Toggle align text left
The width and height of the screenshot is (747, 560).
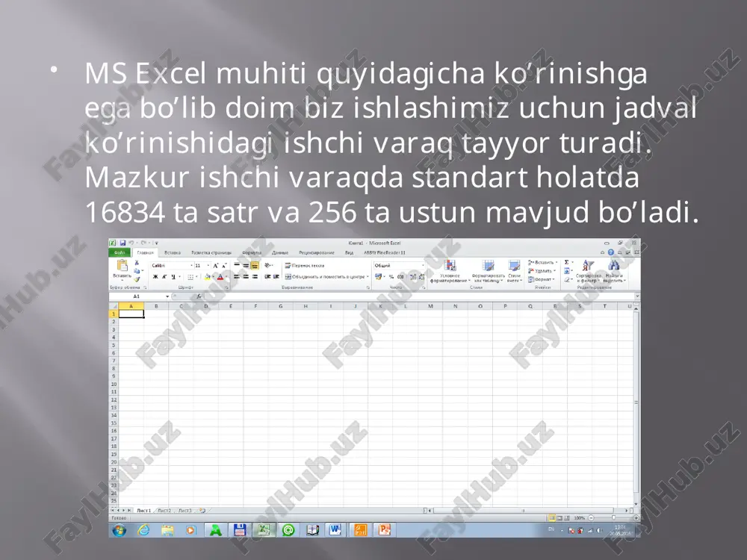click(x=236, y=277)
